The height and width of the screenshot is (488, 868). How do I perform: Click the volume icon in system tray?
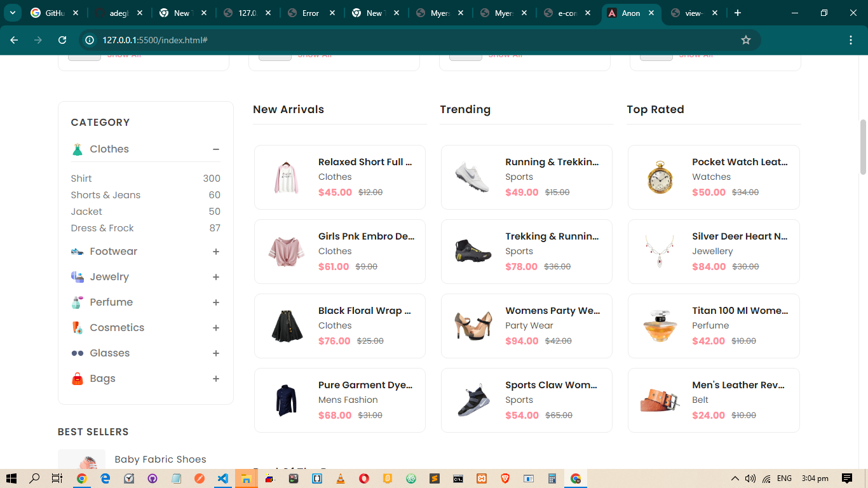pyautogui.click(x=750, y=478)
